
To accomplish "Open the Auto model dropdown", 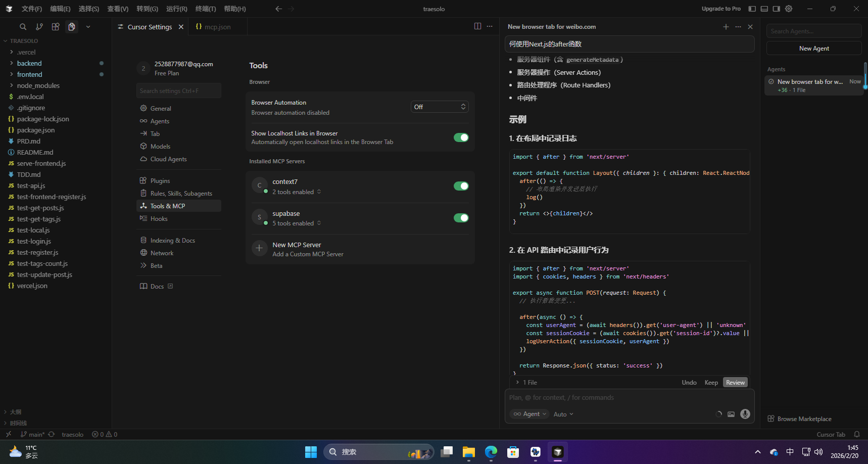I will [x=563, y=414].
